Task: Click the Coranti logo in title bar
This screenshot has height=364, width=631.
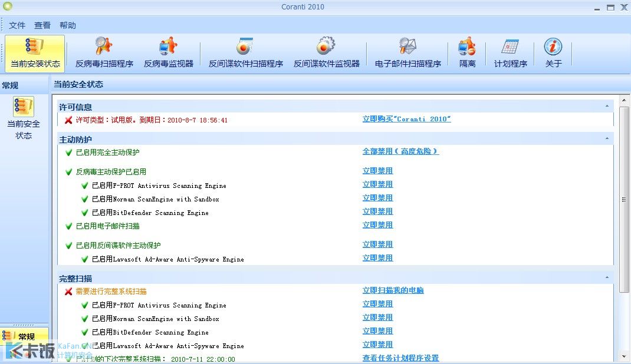Action: pos(7,6)
